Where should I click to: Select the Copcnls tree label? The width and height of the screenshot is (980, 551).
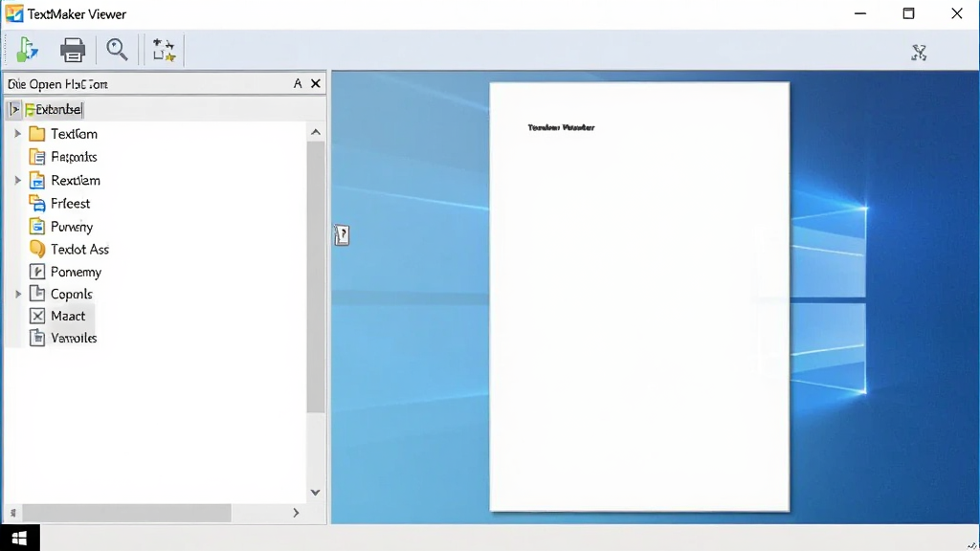tap(71, 295)
